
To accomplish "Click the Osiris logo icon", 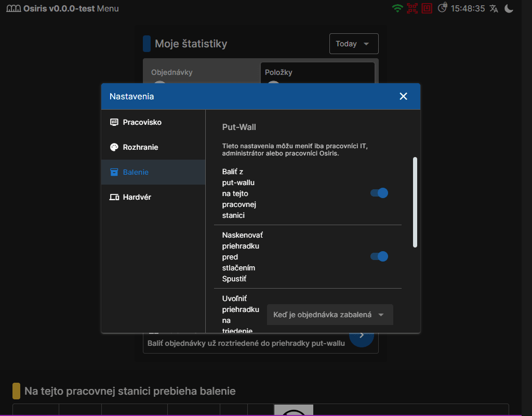I will [x=14, y=8].
